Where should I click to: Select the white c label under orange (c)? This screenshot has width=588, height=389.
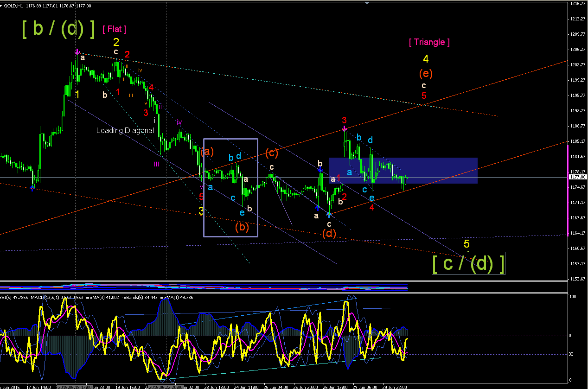pyautogui.click(x=272, y=167)
